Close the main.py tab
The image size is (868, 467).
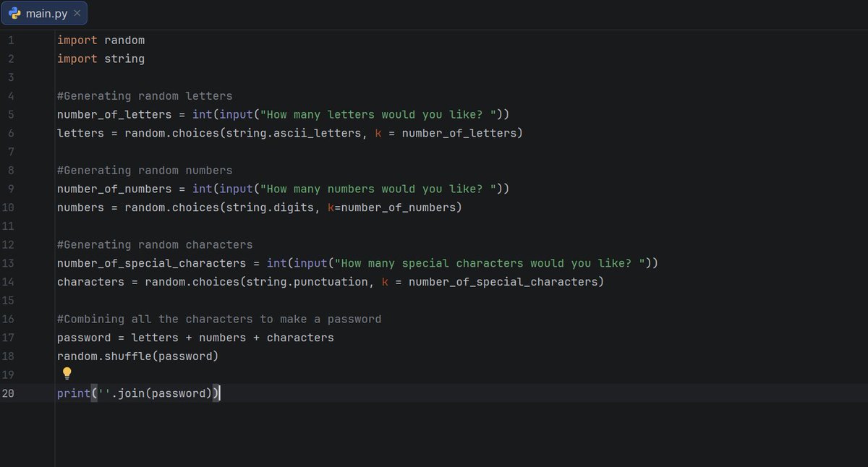click(77, 13)
